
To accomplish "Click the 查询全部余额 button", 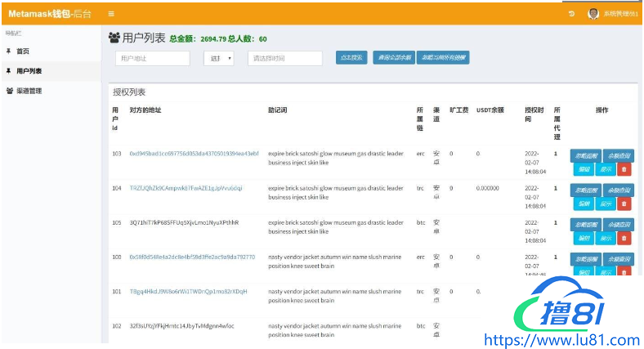I will 392,58.
